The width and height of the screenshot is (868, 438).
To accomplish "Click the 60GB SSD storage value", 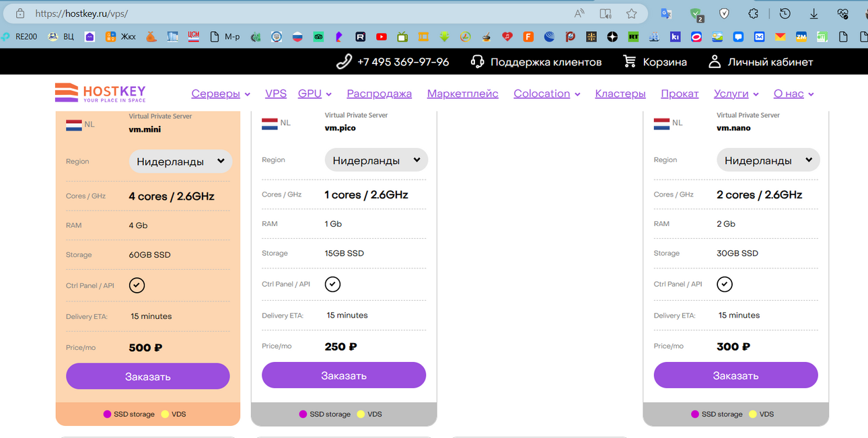I will pyautogui.click(x=149, y=255).
